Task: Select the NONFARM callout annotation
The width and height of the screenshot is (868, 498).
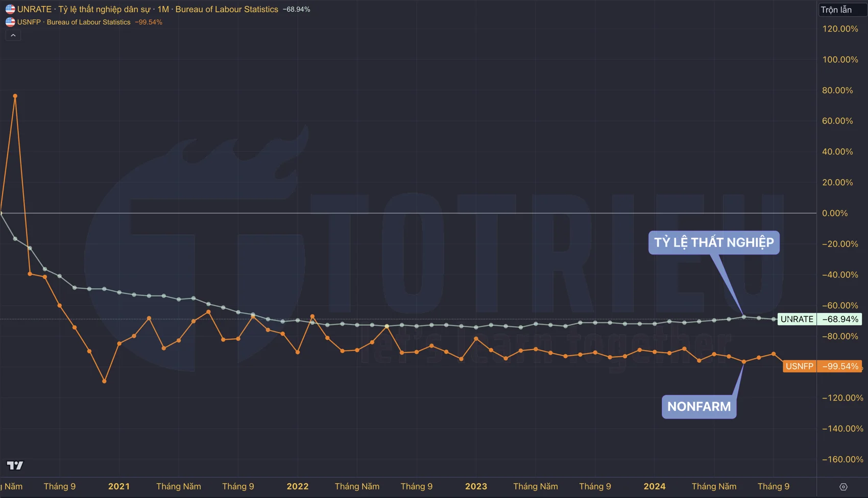Action: (x=699, y=407)
